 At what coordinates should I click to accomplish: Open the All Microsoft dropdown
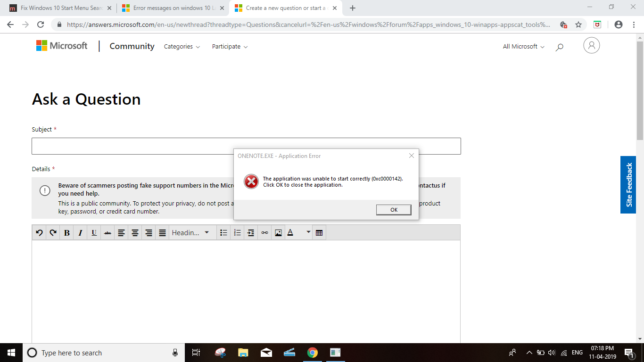pyautogui.click(x=523, y=46)
